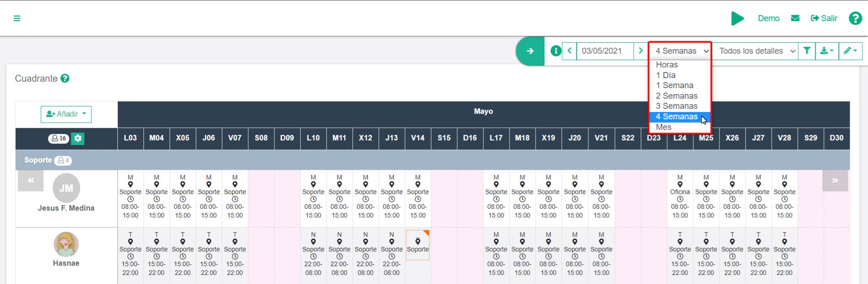Expand the 'Todos los detalles' dropdown
The image size is (868, 284).
point(757,51)
